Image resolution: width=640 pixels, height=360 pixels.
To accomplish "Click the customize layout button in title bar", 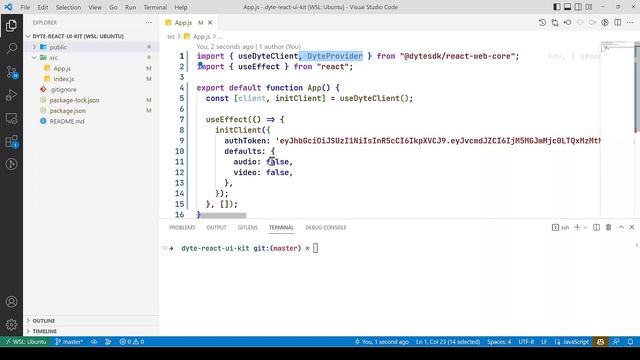I will click(x=589, y=7).
